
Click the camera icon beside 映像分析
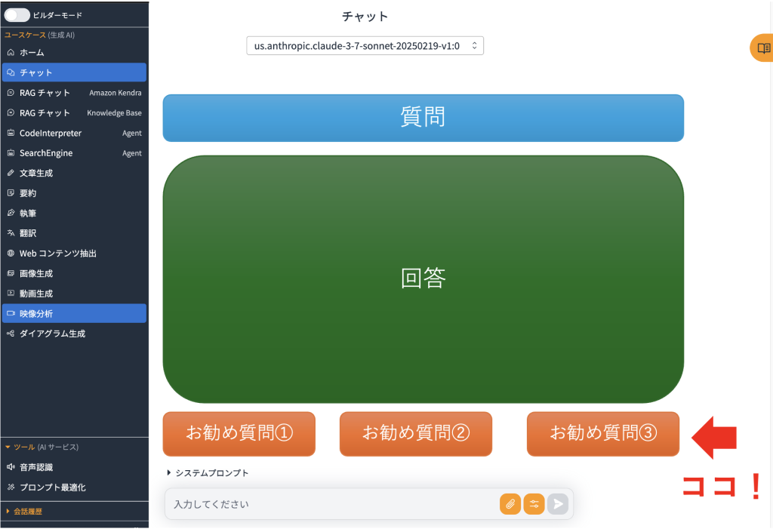(11, 313)
